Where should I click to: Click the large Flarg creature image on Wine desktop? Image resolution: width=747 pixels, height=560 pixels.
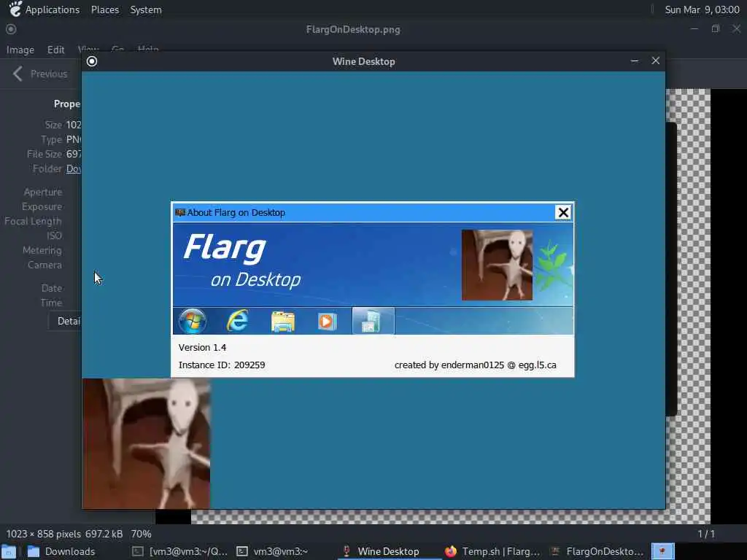[146, 444]
